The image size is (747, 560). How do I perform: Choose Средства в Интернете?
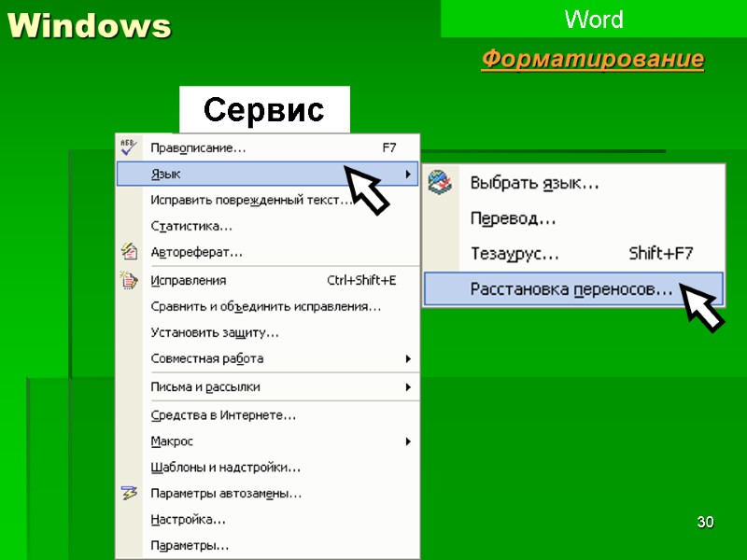268,415
